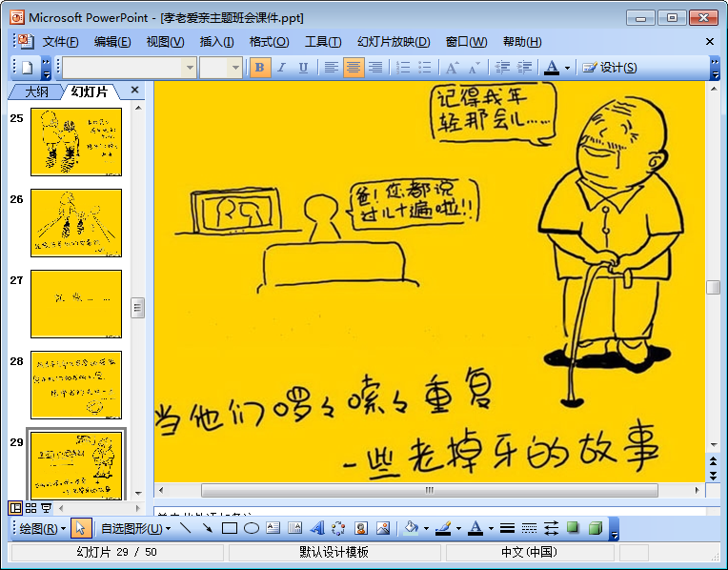Apply font color in formatting toolbar

click(x=552, y=68)
